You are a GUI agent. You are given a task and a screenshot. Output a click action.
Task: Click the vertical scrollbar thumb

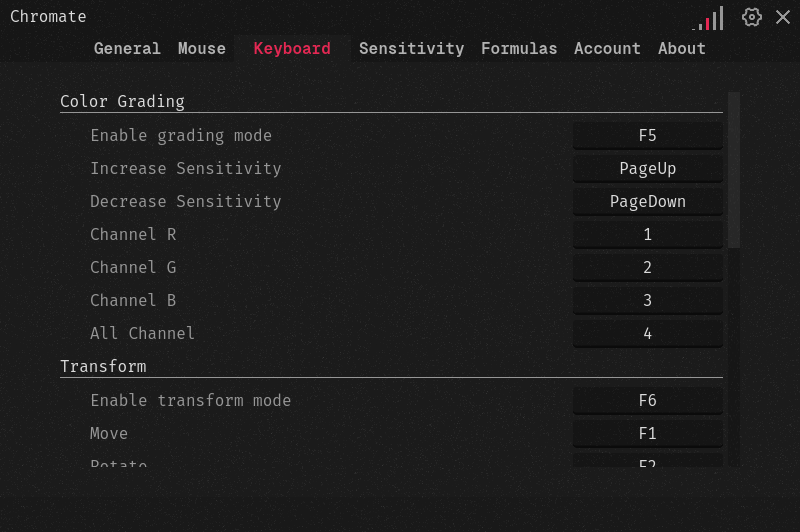(x=734, y=170)
